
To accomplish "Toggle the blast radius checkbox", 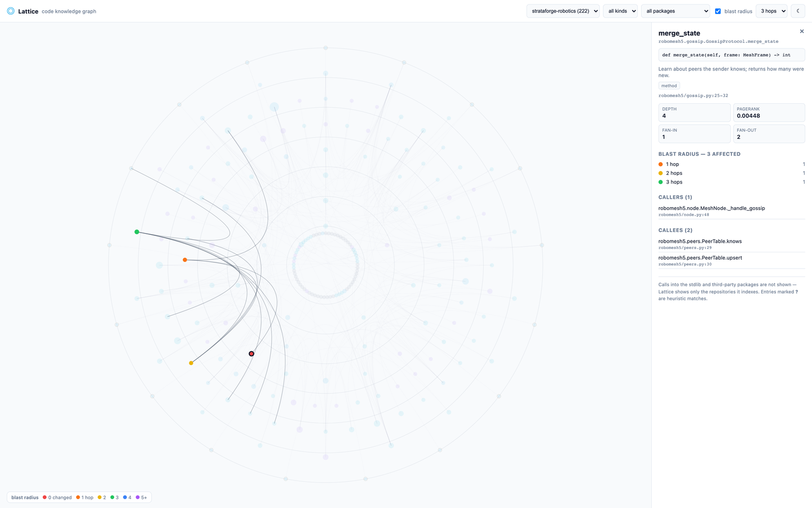I will point(718,11).
